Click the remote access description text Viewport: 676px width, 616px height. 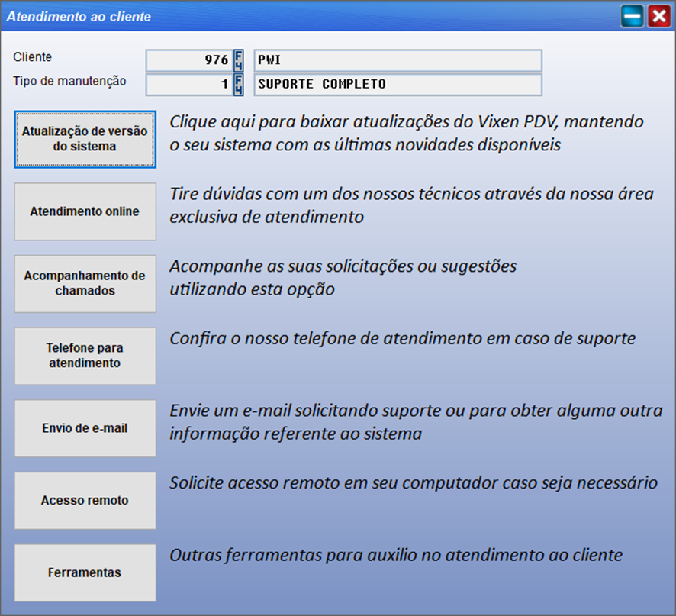[413, 482]
